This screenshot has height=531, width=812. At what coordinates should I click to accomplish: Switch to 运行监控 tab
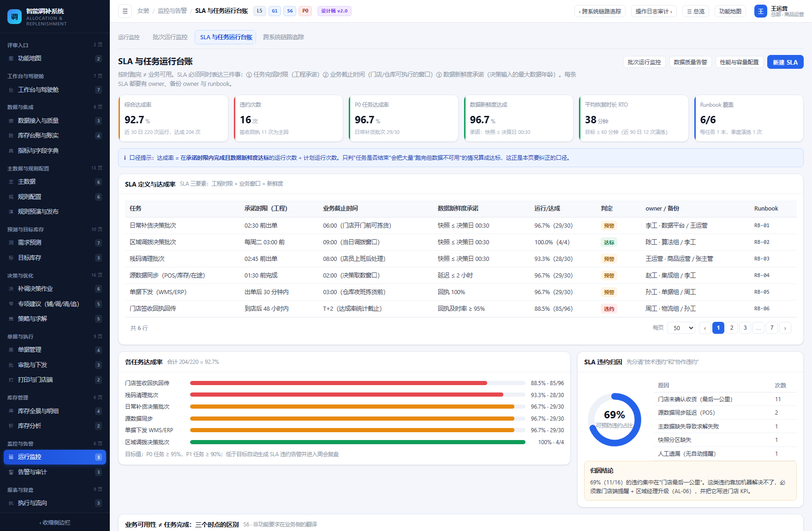pos(129,37)
